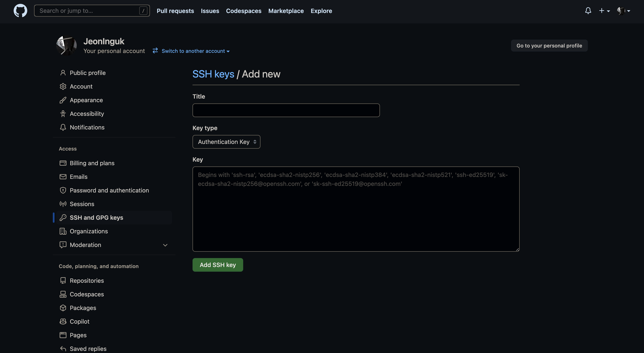Viewport: 644px width, 353px height.
Task: Click the green Add SSH key button
Action: pos(217,265)
